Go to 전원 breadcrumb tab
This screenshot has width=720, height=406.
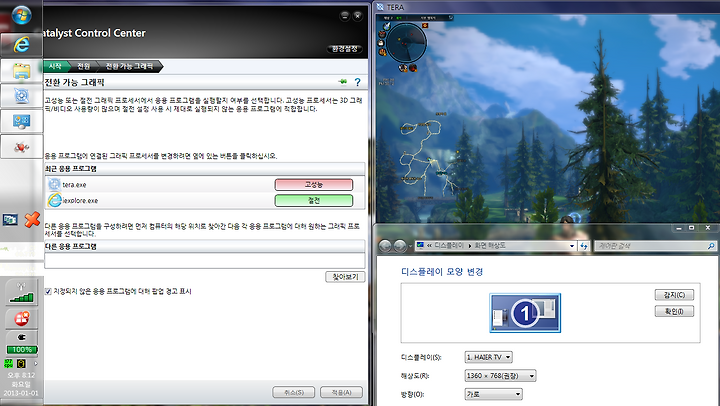(x=83, y=66)
